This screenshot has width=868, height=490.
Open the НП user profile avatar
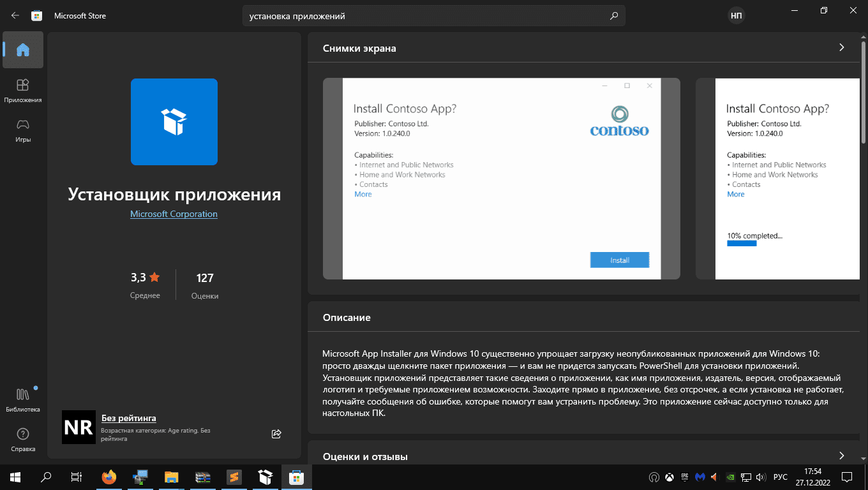point(737,16)
